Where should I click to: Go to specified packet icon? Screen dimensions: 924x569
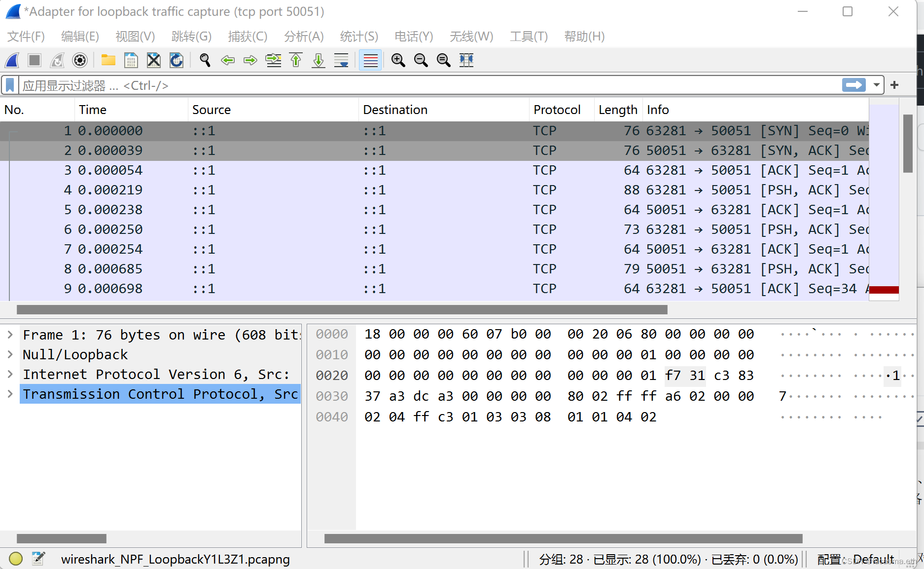(x=273, y=60)
